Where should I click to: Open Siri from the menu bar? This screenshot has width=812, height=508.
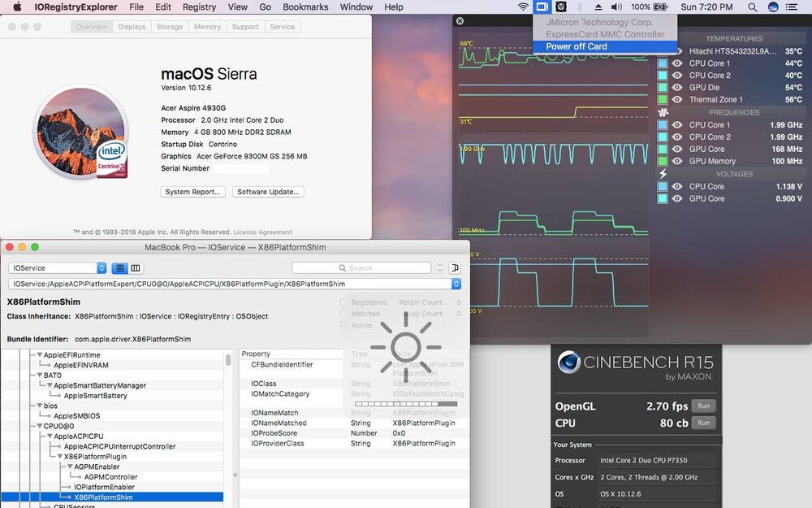click(x=773, y=7)
